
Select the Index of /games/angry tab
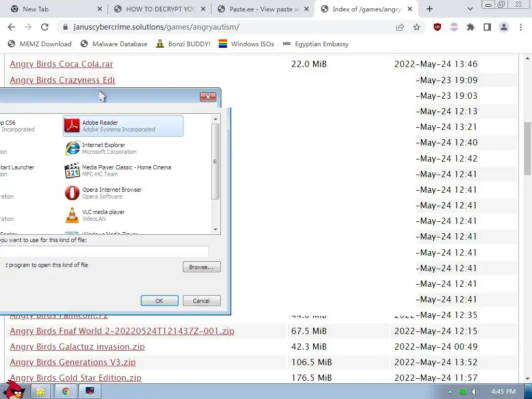366,9
